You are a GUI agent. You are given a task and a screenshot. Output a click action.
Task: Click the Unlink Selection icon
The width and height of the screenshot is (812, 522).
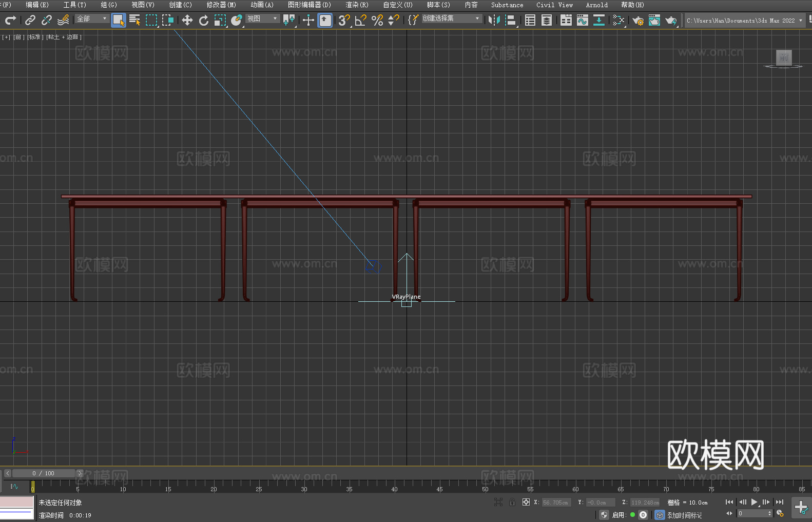47,21
